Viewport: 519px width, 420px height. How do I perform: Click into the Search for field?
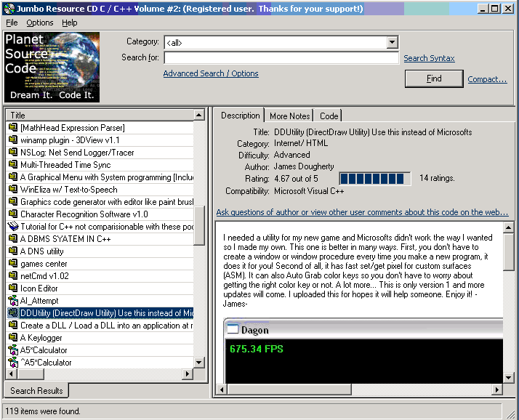point(281,57)
